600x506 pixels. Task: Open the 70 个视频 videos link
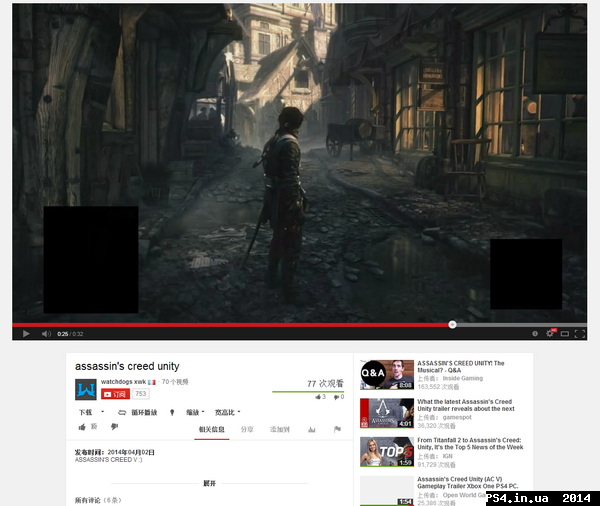175,382
